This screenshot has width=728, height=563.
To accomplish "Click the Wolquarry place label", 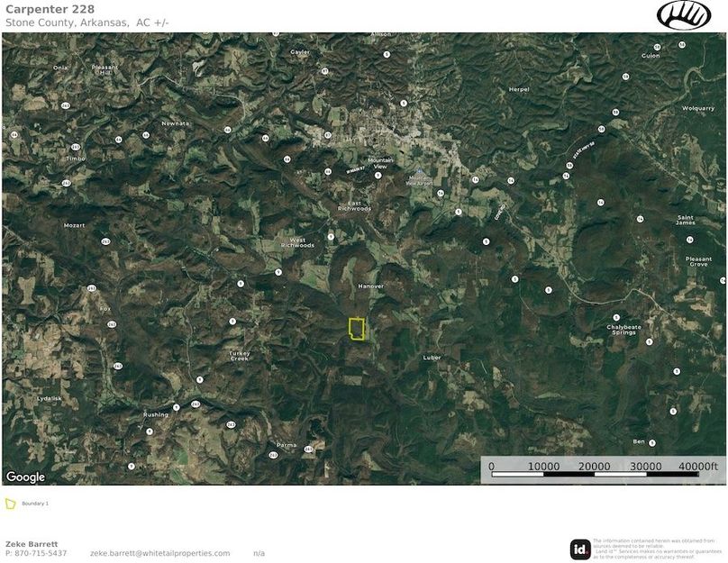I will (x=698, y=108).
